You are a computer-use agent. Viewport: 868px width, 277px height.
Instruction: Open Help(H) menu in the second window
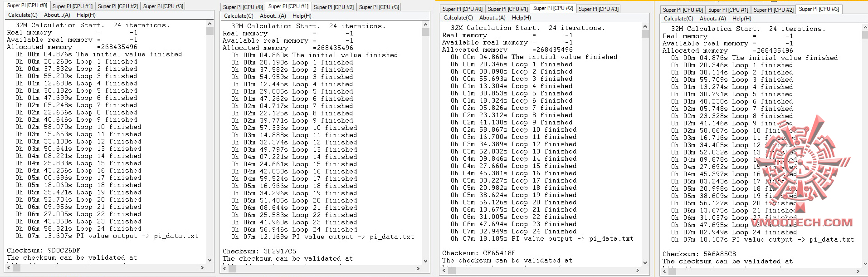(302, 16)
